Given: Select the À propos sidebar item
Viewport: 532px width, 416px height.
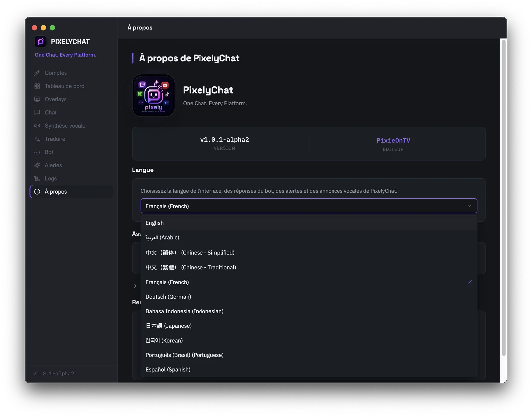Looking at the screenshot, I should [71, 192].
